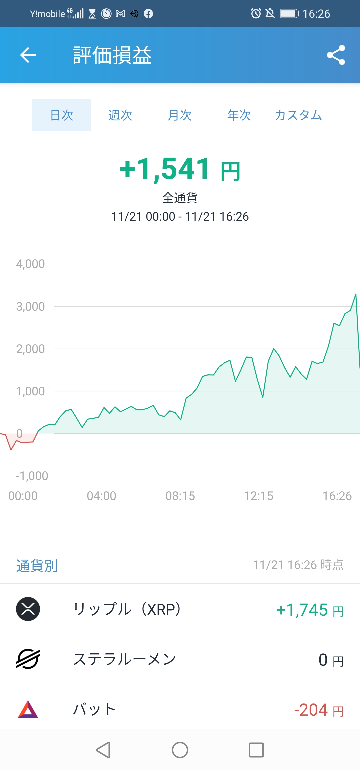Tap Android recent apps square button

256,750
